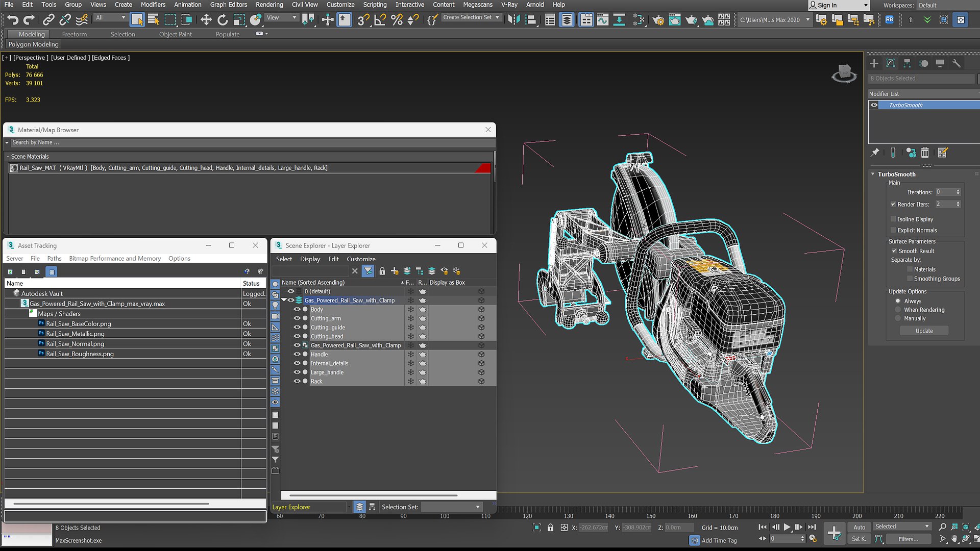Open the Graph Editors menu
The height and width of the screenshot is (551, 980).
pyautogui.click(x=228, y=5)
